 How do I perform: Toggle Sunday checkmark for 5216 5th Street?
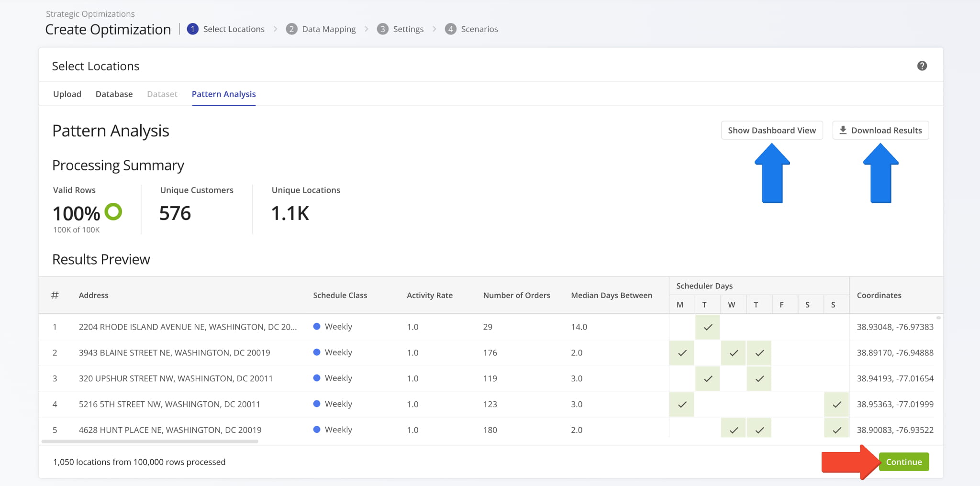pyautogui.click(x=836, y=404)
